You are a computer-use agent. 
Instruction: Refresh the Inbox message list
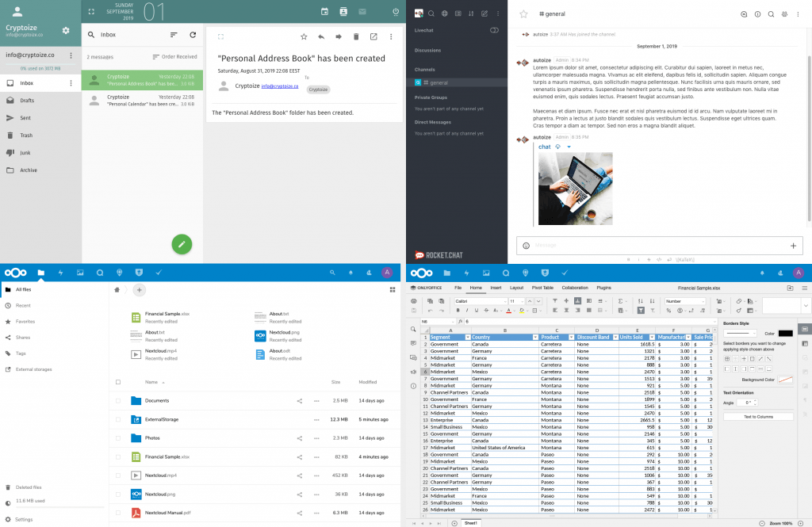(x=193, y=35)
